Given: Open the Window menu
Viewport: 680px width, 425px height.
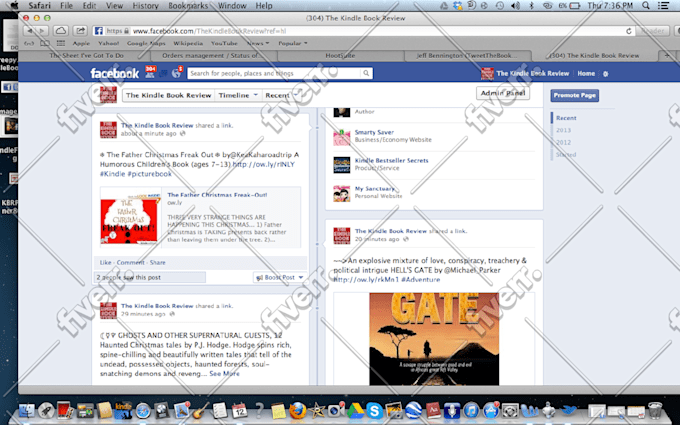Looking at the screenshot, I should [x=232, y=6].
